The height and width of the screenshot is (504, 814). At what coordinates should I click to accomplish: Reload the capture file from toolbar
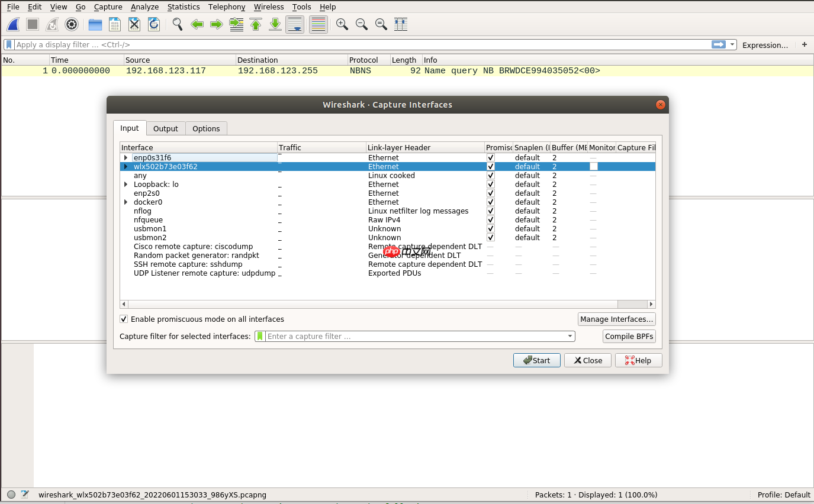coord(154,24)
